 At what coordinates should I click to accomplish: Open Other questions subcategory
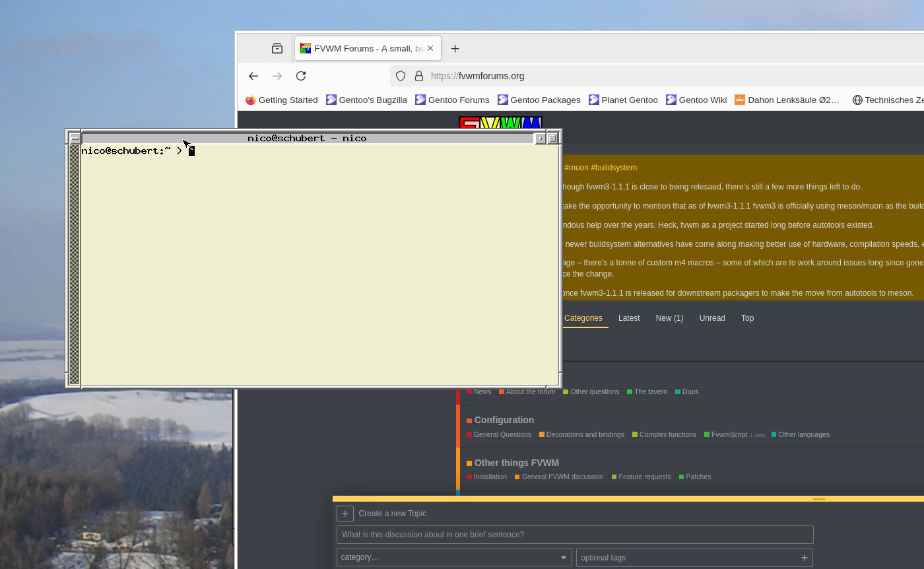(591, 391)
